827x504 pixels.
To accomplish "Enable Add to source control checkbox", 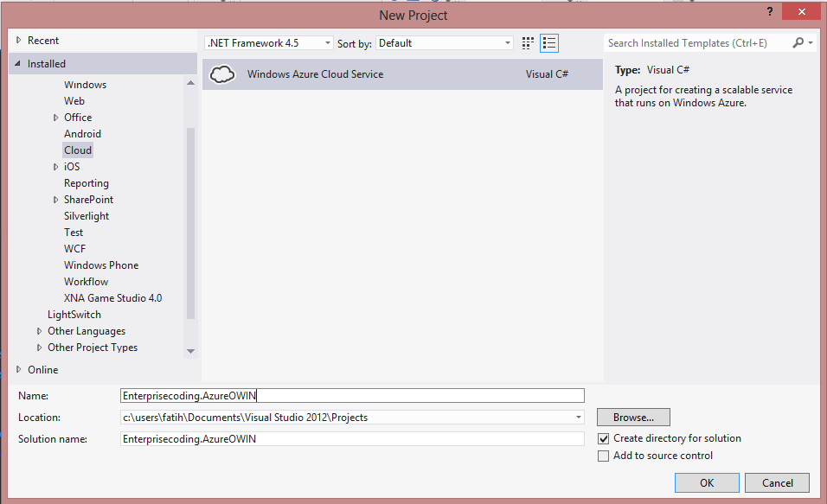I will (603, 456).
